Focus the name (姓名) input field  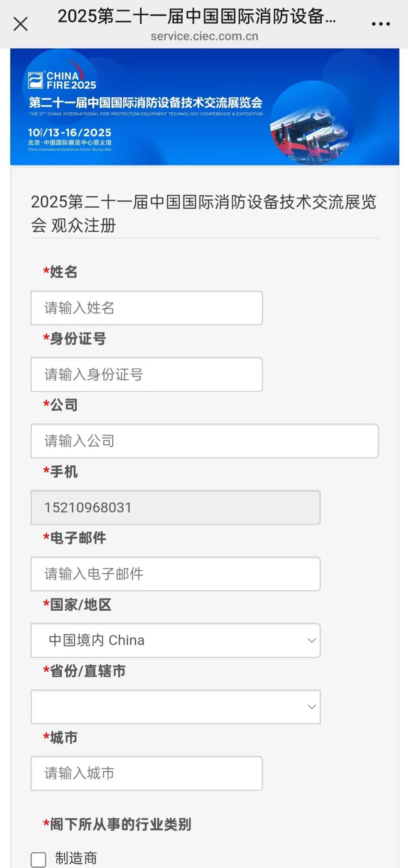(x=147, y=308)
